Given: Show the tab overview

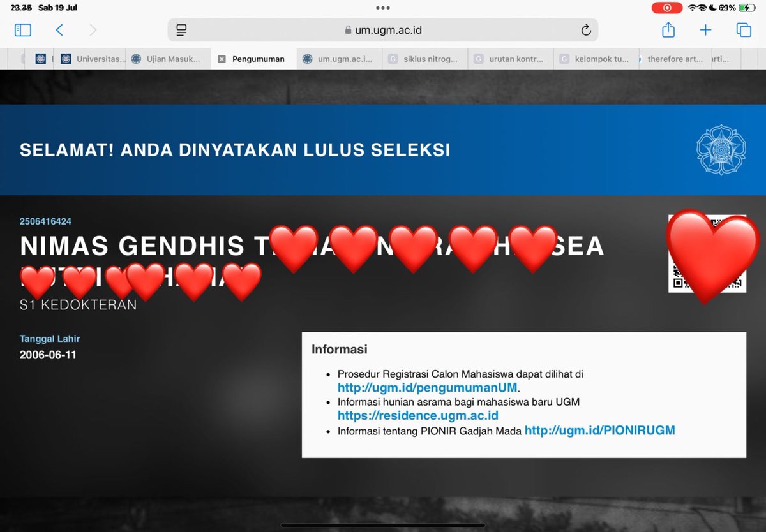Looking at the screenshot, I should 743,30.
